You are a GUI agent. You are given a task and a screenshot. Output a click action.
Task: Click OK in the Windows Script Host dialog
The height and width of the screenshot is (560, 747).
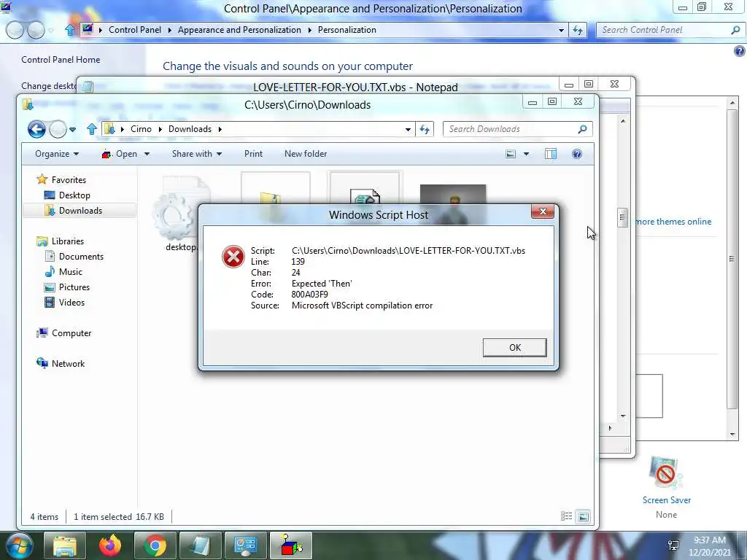click(x=514, y=348)
